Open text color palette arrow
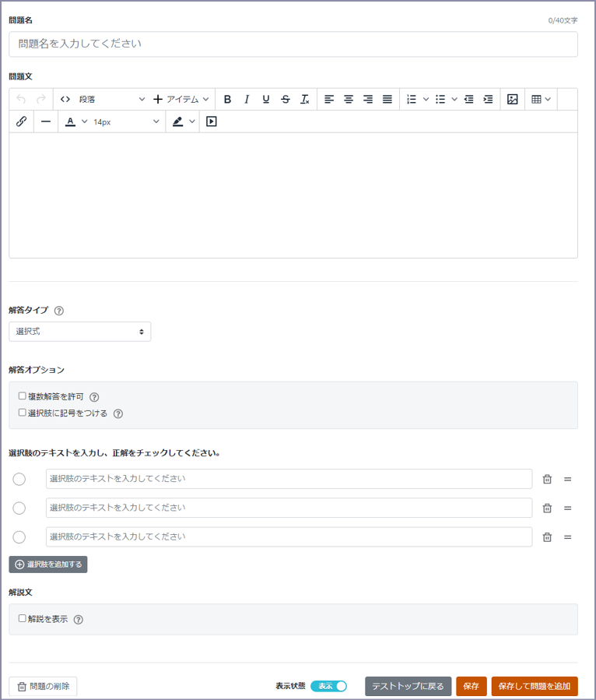 84,121
